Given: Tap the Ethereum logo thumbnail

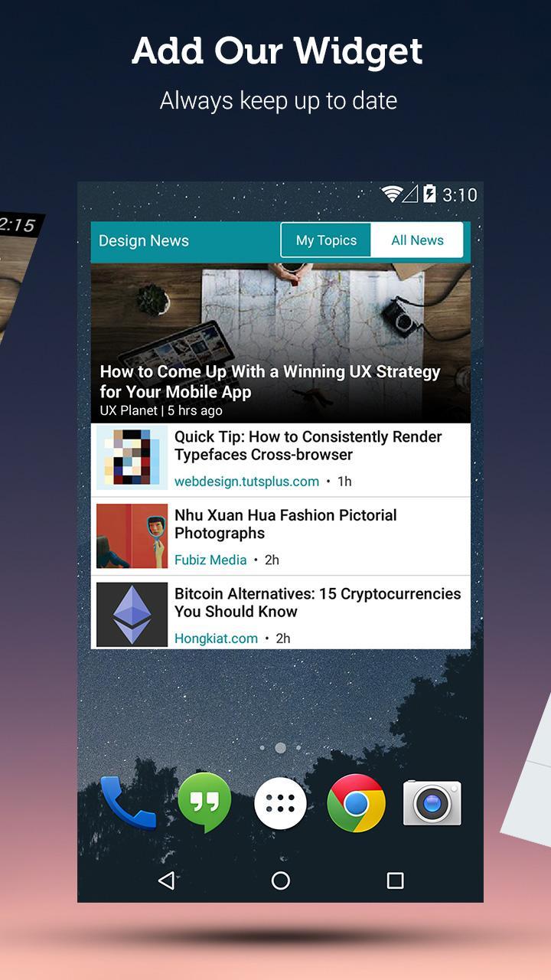Looking at the screenshot, I should (x=132, y=614).
